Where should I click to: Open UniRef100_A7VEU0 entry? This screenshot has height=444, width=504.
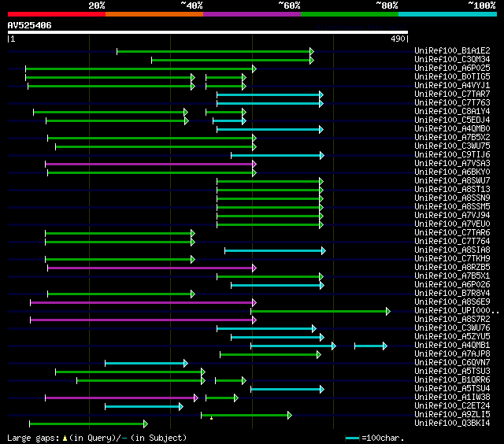click(452, 224)
